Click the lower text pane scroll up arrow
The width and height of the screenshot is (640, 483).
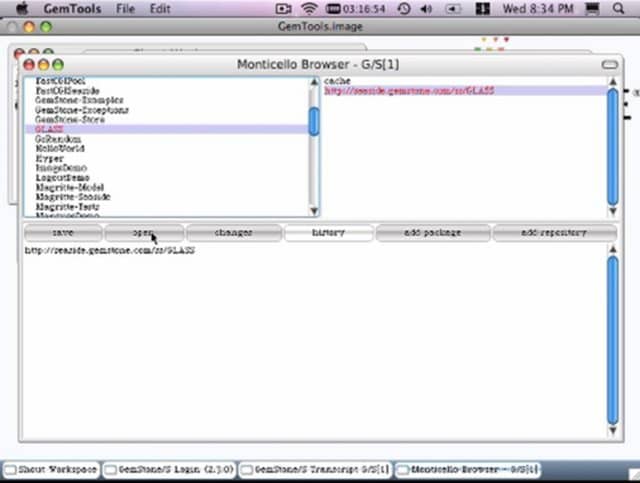point(613,249)
